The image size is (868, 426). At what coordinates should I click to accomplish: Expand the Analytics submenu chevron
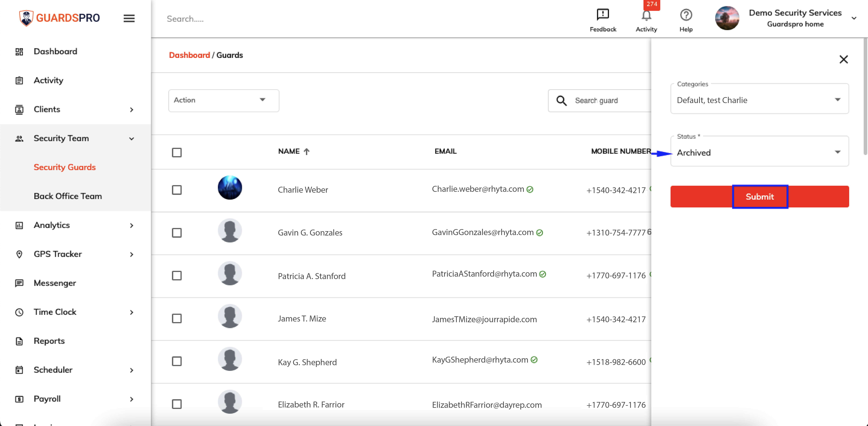[132, 226]
